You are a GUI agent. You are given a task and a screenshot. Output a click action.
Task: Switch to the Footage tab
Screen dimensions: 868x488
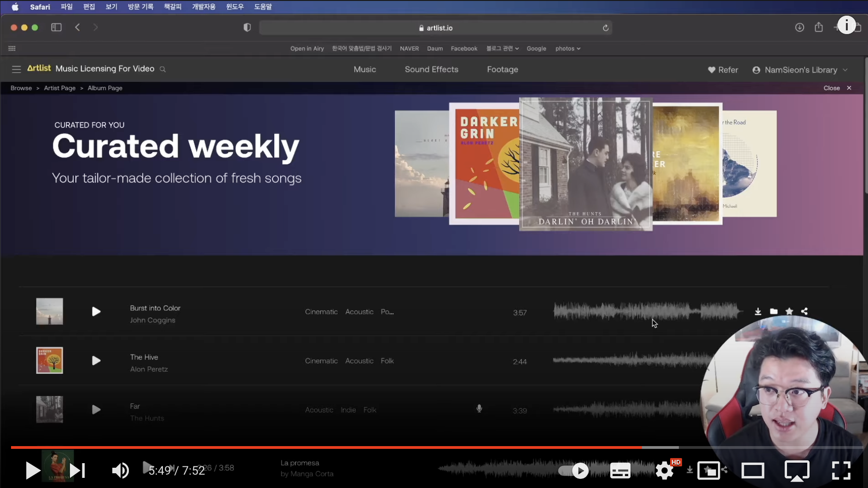(x=503, y=70)
